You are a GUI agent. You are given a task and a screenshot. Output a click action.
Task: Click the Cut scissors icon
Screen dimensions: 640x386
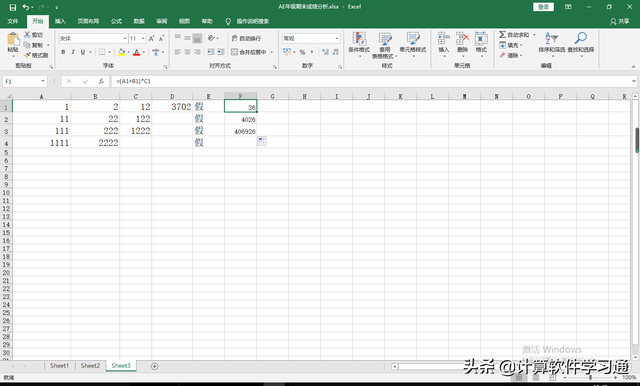click(27, 35)
